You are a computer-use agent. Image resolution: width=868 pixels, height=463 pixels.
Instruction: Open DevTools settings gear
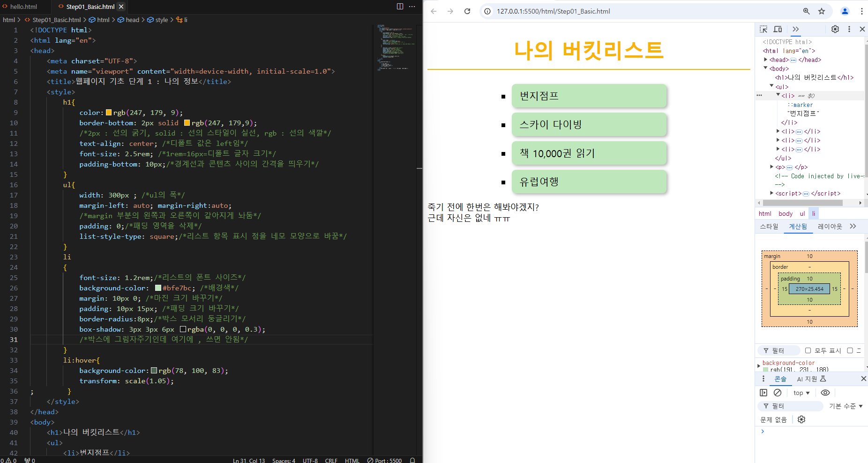coord(835,29)
